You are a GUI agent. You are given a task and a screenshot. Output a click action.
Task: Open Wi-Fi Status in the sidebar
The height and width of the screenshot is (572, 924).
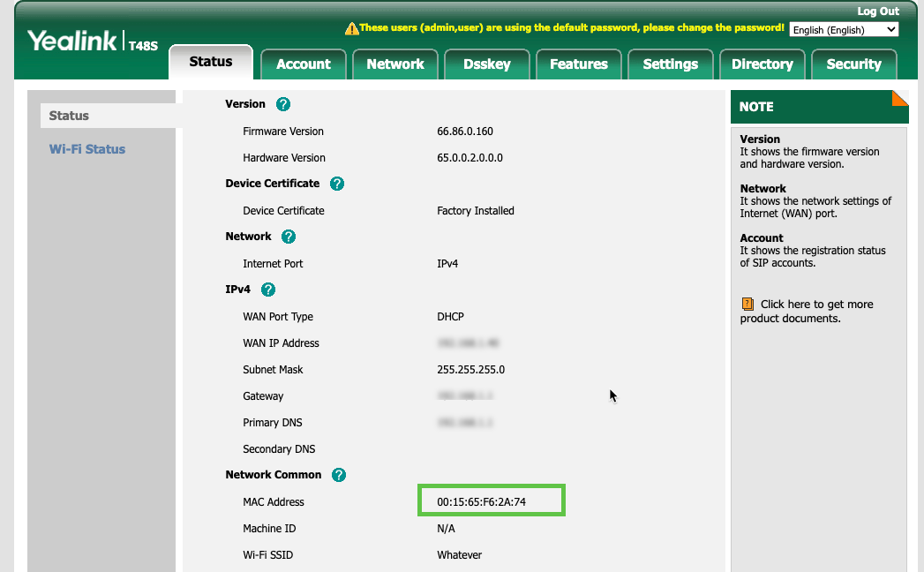point(87,149)
